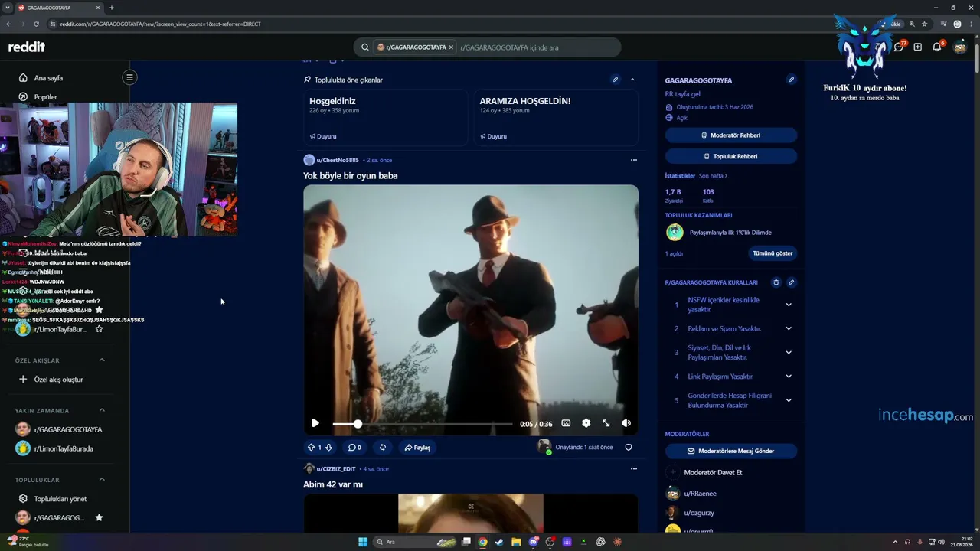Click Moderatörlere Mesaj Gönder
This screenshot has height=551, width=980.
tap(731, 452)
